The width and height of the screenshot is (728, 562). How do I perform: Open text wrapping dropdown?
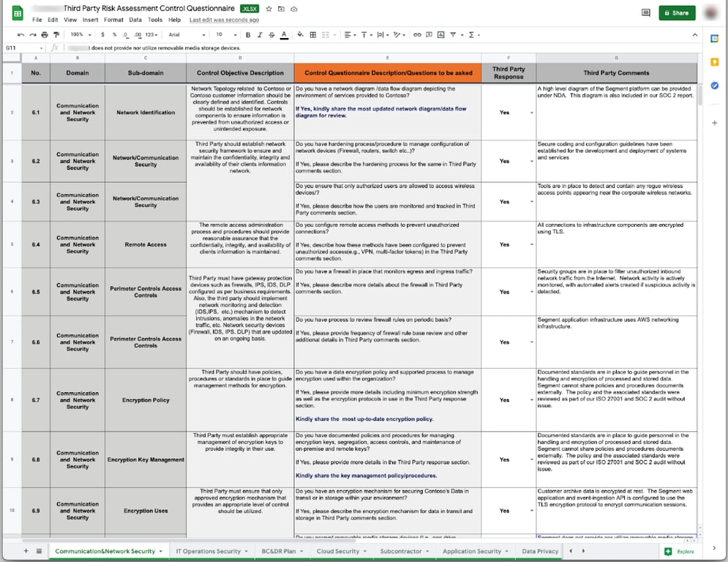coord(383,35)
